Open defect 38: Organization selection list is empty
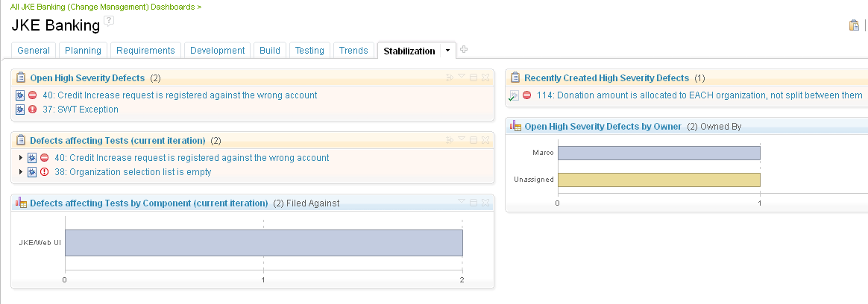Viewport: 868px width, 304px height. [x=133, y=172]
